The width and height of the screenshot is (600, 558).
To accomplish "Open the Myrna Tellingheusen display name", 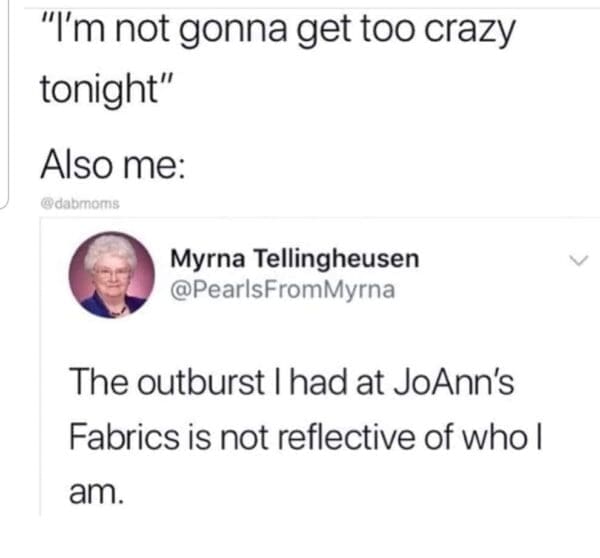I will tap(295, 259).
